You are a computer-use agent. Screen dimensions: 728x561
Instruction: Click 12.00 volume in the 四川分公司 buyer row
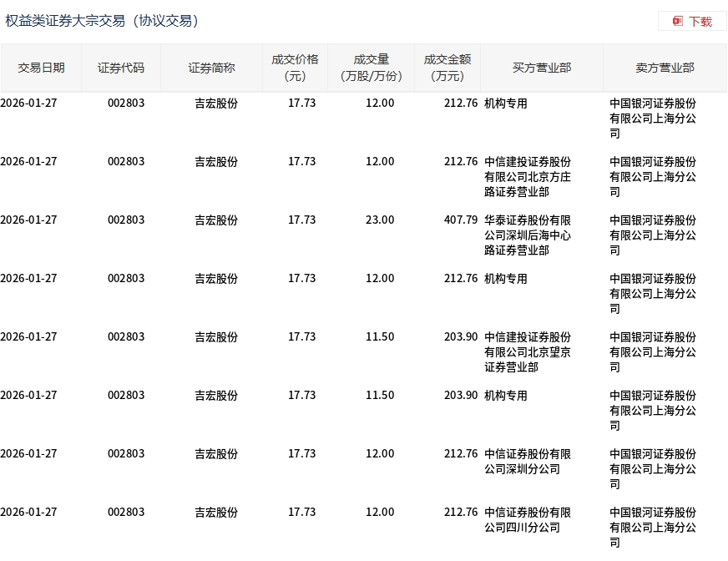point(380,512)
